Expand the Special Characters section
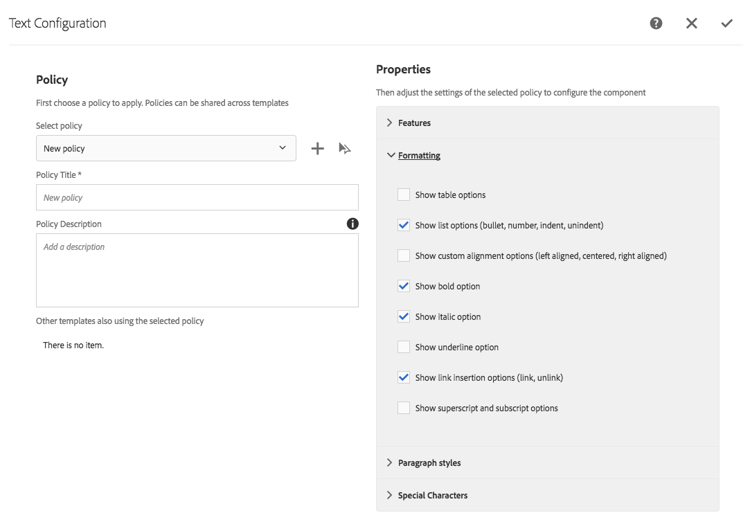The height and width of the screenshot is (522, 750). coord(432,496)
